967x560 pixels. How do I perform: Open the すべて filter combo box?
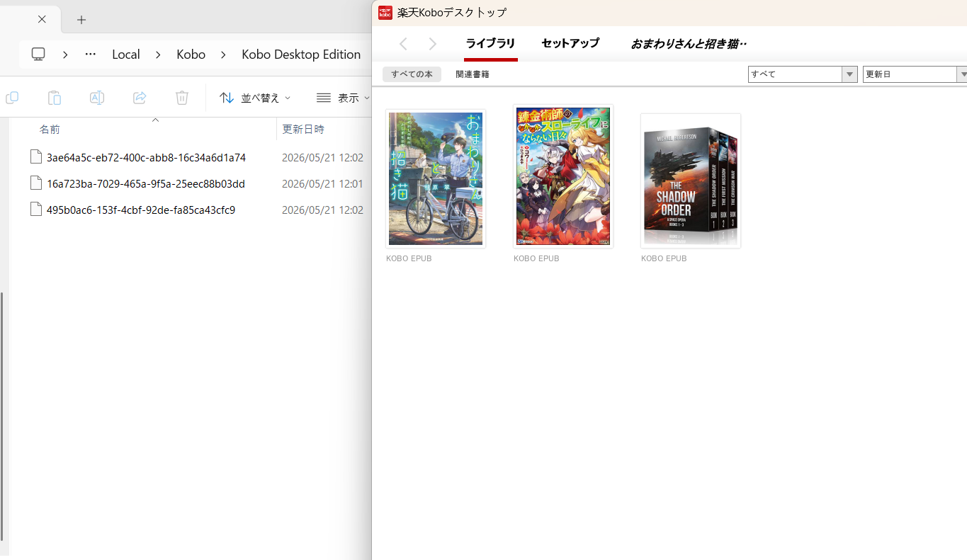click(x=803, y=74)
